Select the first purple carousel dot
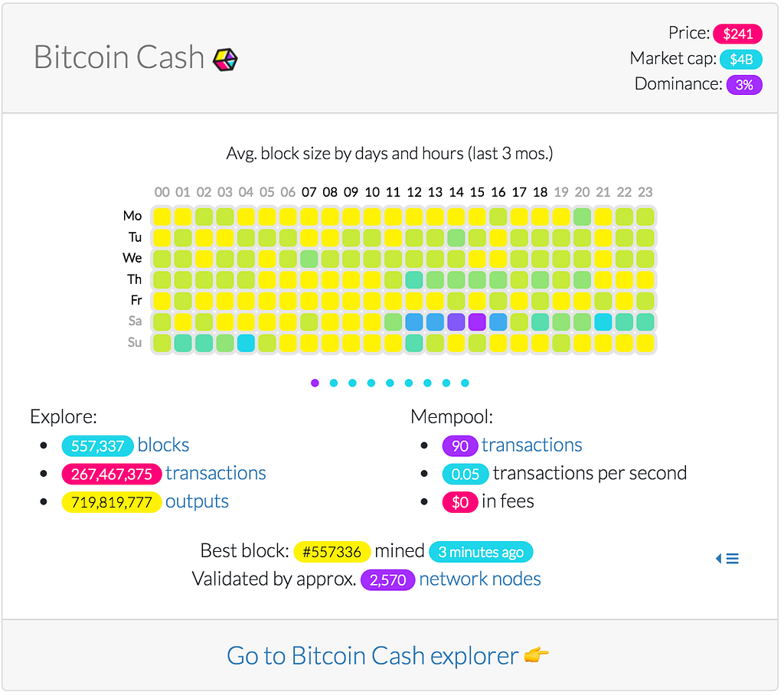The width and height of the screenshot is (784, 695). pos(315,383)
